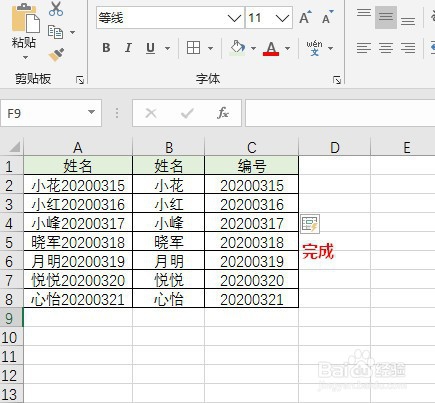The image size is (435, 403).
Task: Apply the red font color
Action: point(271,49)
